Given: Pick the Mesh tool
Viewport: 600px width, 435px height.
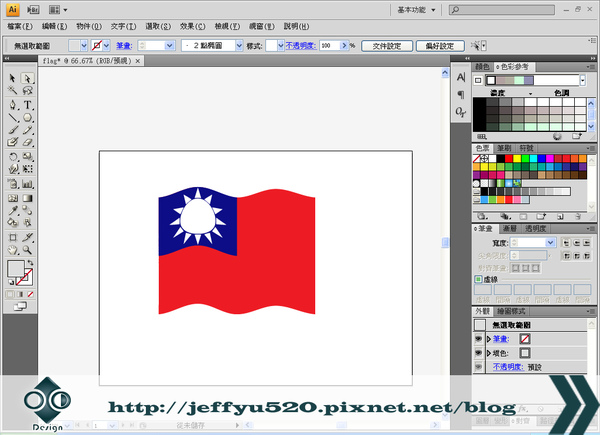Looking at the screenshot, I should click(x=12, y=198).
